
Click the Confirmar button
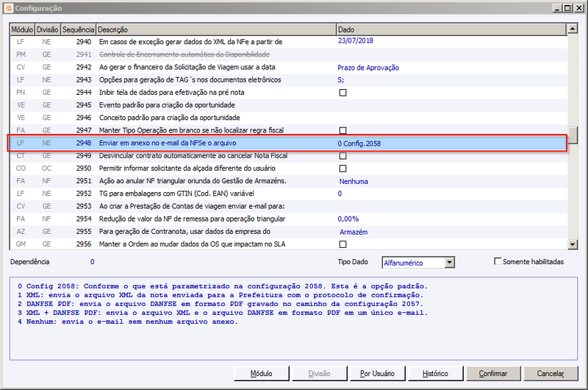pos(493,374)
